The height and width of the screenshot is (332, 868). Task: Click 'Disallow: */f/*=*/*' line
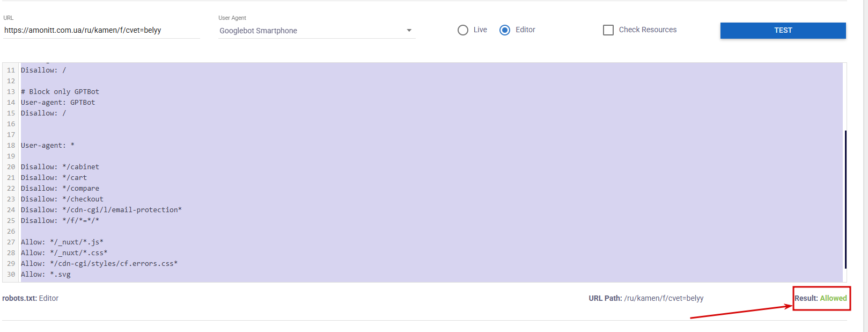point(60,220)
